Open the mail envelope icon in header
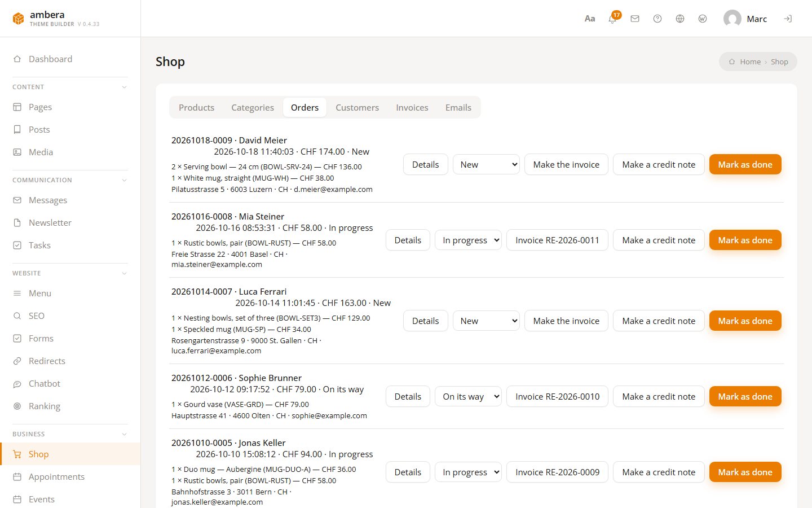 [635, 19]
